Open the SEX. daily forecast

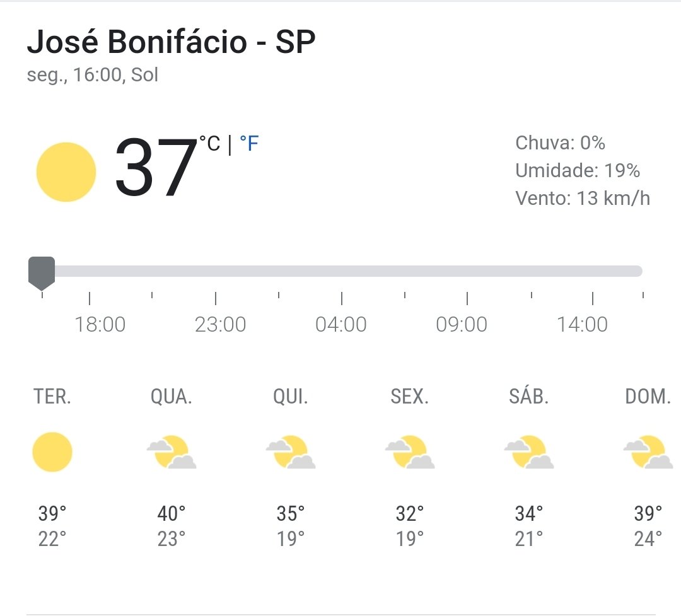tap(410, 397)
